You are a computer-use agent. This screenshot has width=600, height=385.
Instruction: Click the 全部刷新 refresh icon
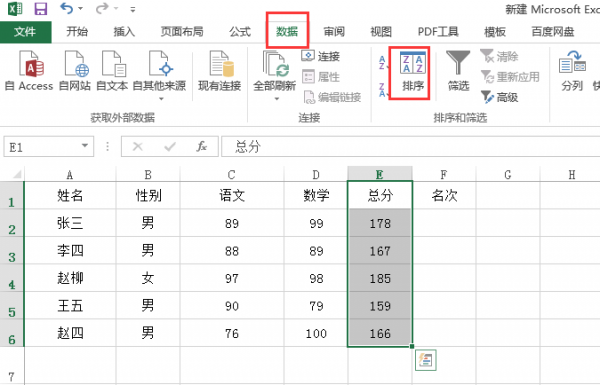pyautogui.click(x=275, y=64)
